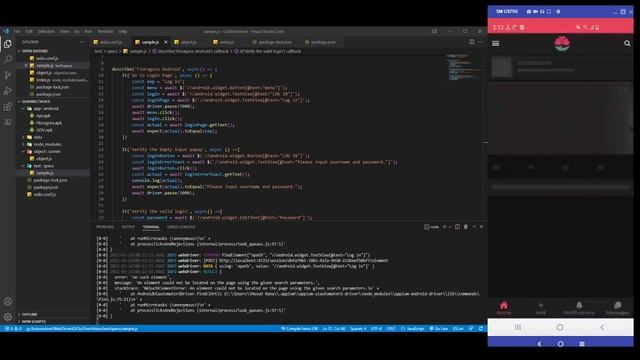Open the Explorer view in activity bar
640x360 pixels.
click(x=8, y=44)
